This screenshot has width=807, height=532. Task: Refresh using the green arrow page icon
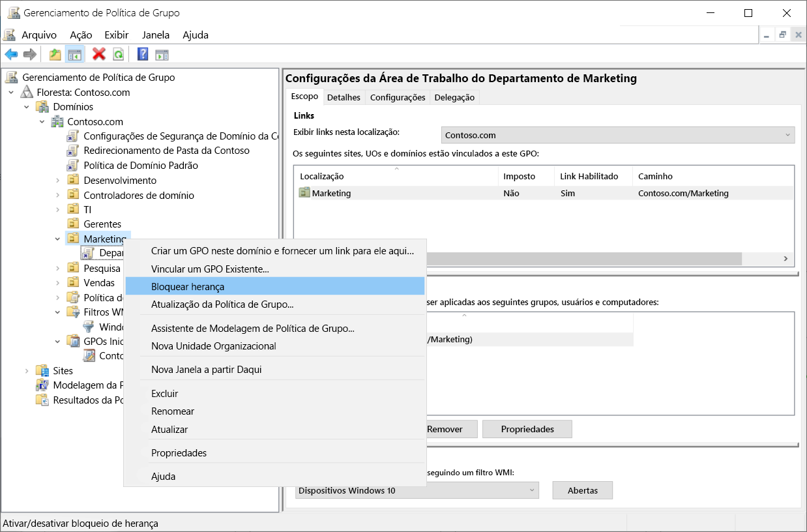(x=118, y=54)
